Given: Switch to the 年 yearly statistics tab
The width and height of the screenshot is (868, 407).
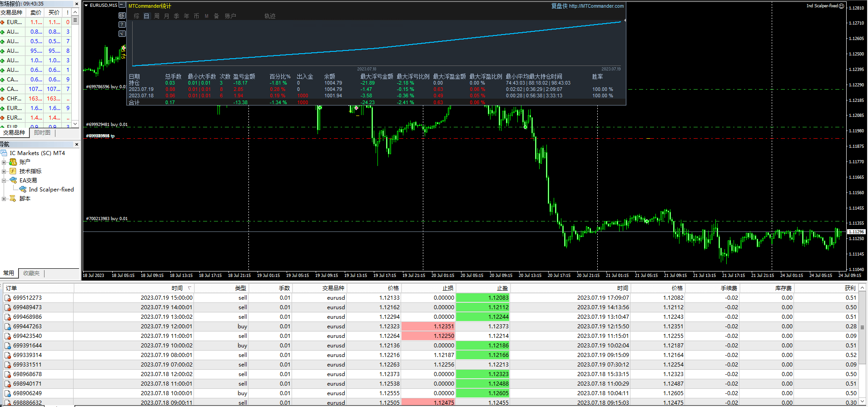Looking at the screenshot, I should point(187,16).
